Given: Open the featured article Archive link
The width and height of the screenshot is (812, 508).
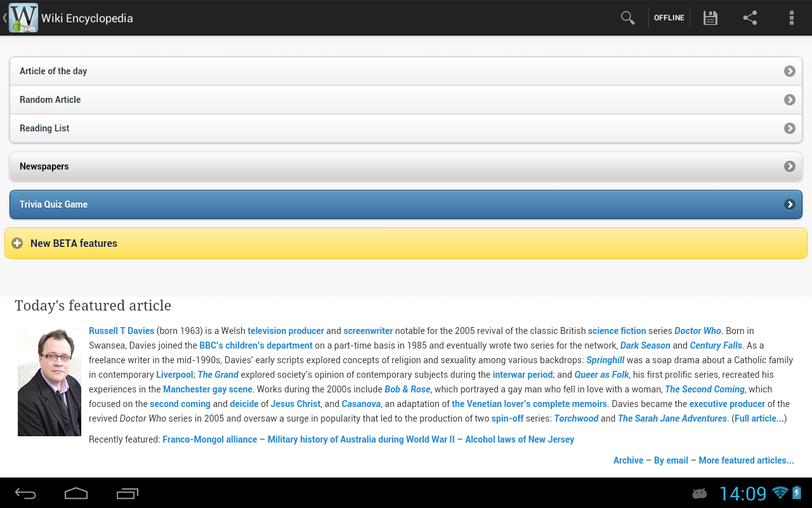Looking at the screenshot, I should tap(628, 460).
